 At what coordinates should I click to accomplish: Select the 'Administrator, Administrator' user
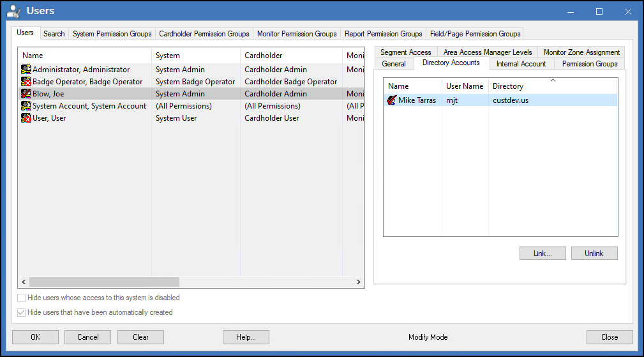click(81, 70)
